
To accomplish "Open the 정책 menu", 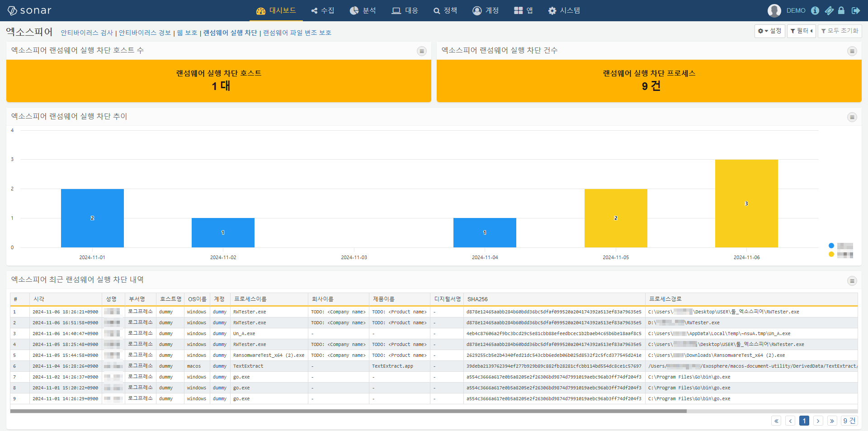I will click(x=445, y=10).
